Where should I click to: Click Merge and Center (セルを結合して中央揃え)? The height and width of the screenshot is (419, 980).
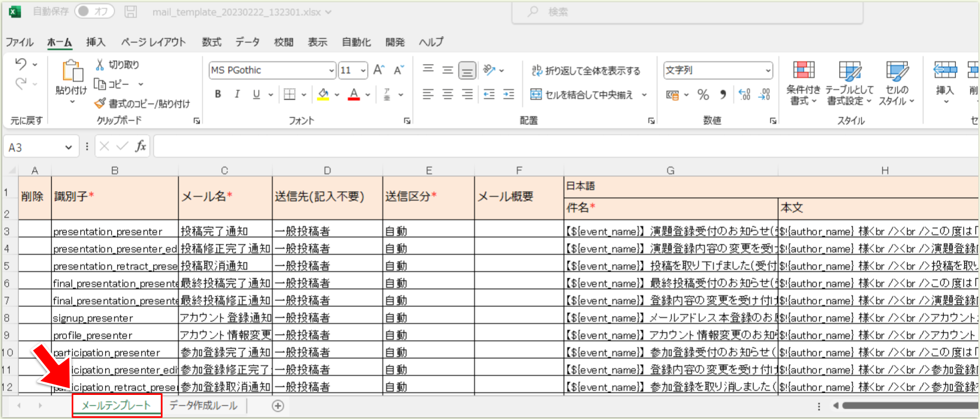[582, 95]
